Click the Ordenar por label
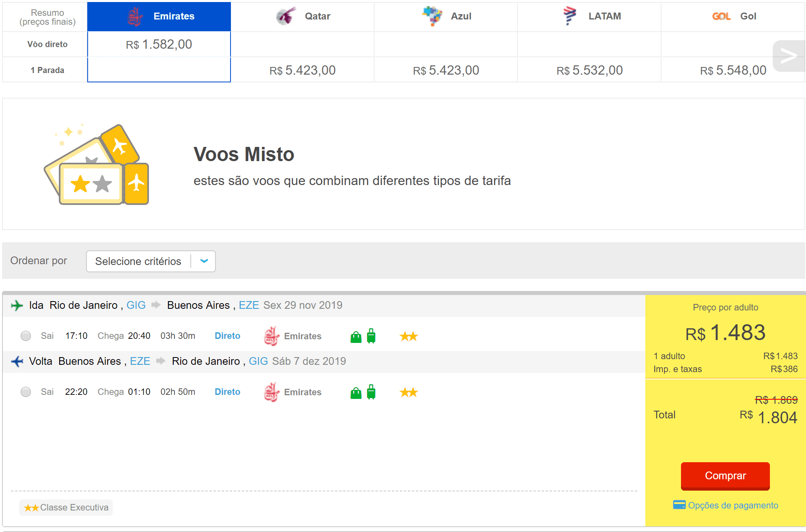Image resolution: width=806 pixels, height=532 pixels. [x=39, y=261]
